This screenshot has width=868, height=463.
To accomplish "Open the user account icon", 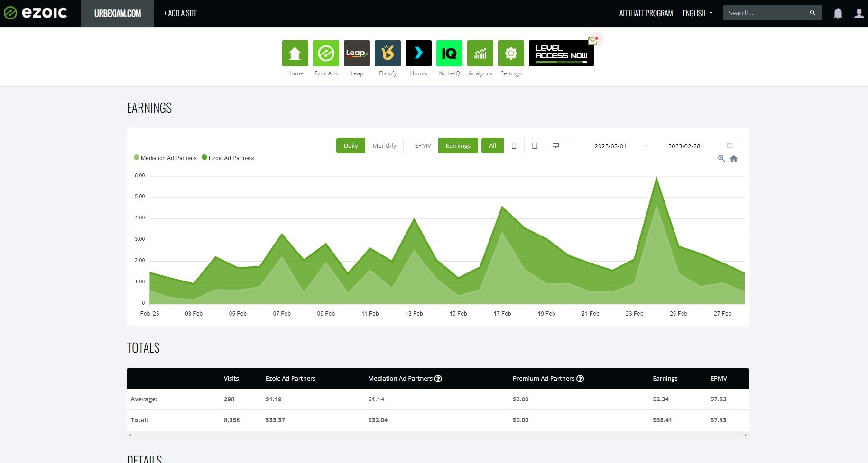I will [859, 13].
